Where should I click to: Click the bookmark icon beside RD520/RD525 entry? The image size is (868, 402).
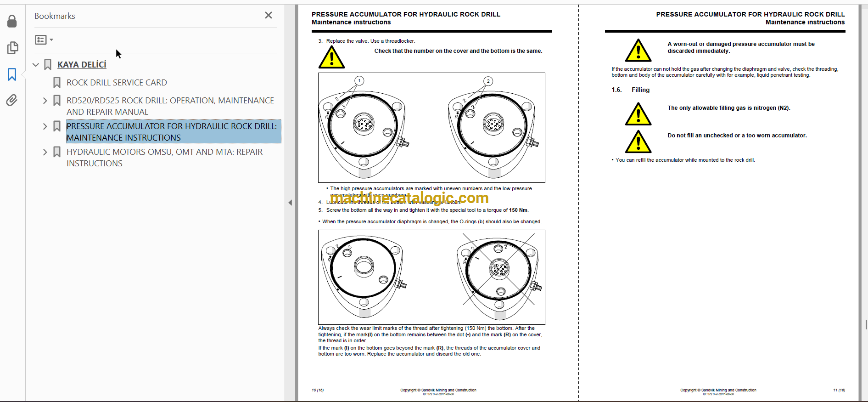click(x=57, y=101)
